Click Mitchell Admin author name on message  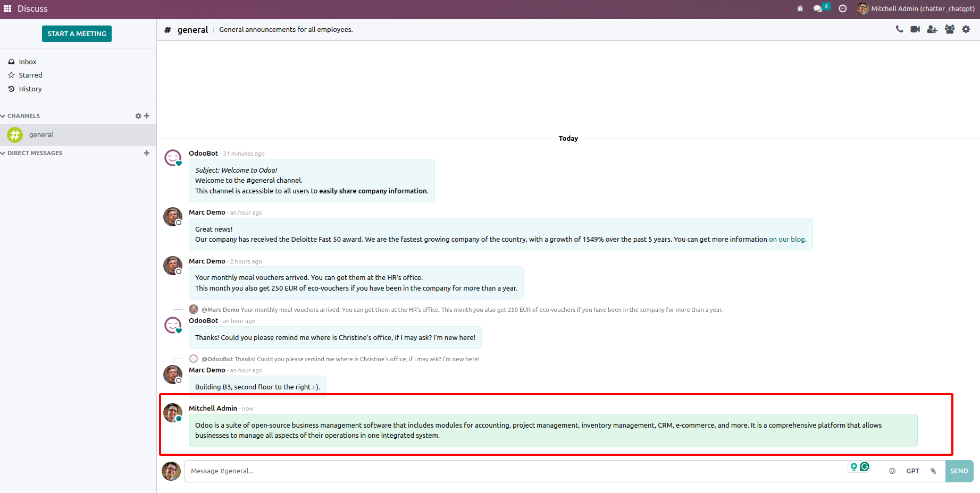(x=213, y=409)
